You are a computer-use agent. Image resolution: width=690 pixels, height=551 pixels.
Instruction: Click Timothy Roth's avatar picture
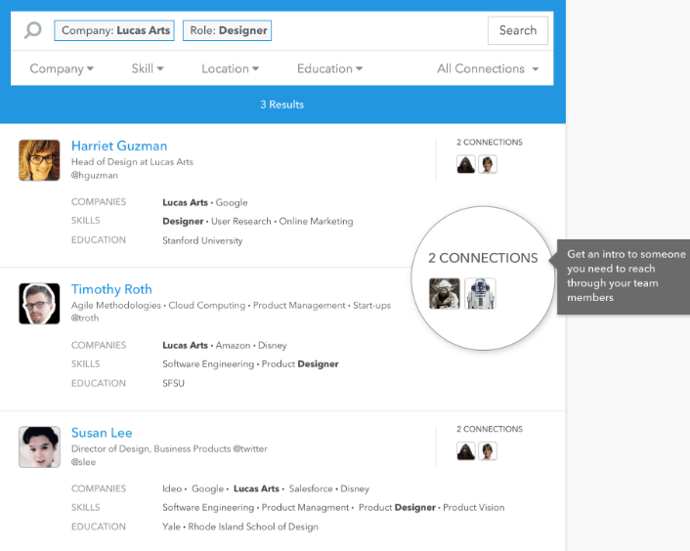(39, 303)
